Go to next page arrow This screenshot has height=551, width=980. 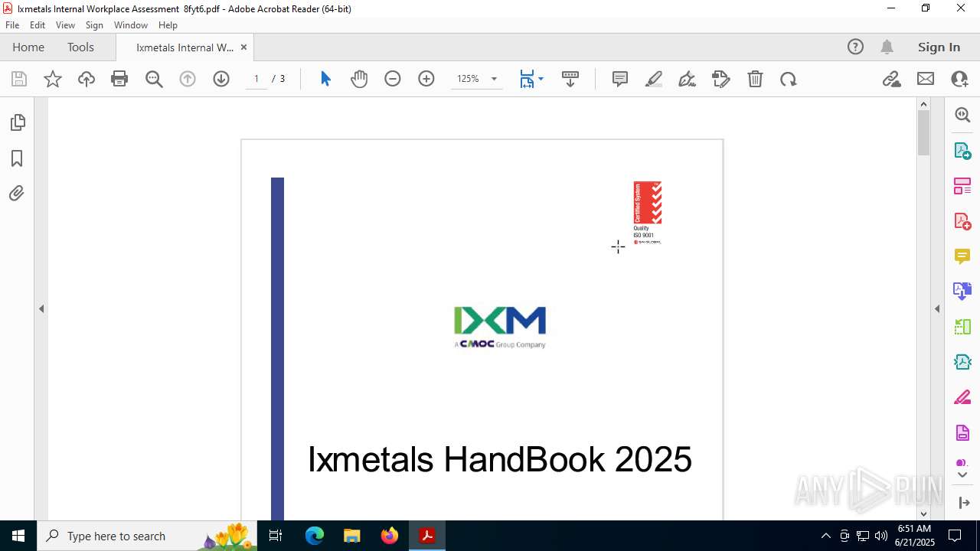tap(221, 79)
